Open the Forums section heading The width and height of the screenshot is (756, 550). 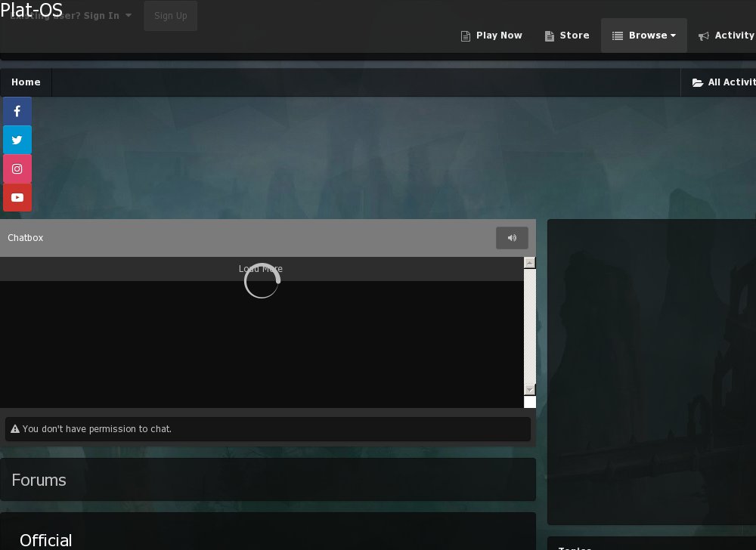point(39,480)
